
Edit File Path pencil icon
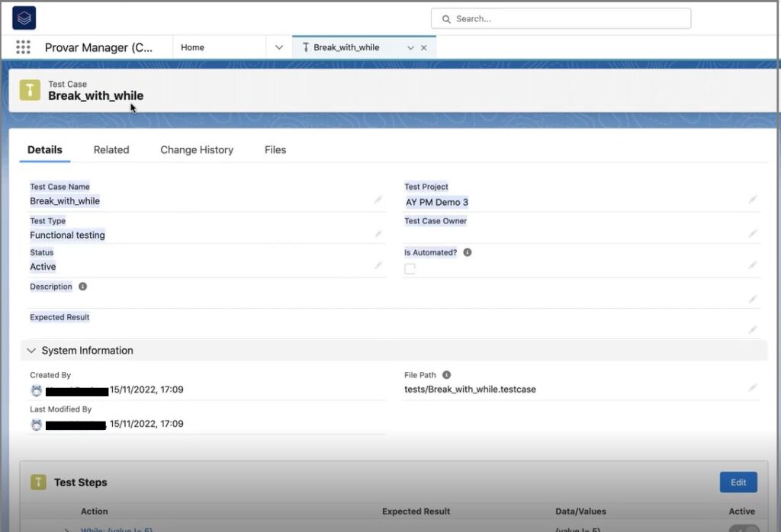point(753,388)
